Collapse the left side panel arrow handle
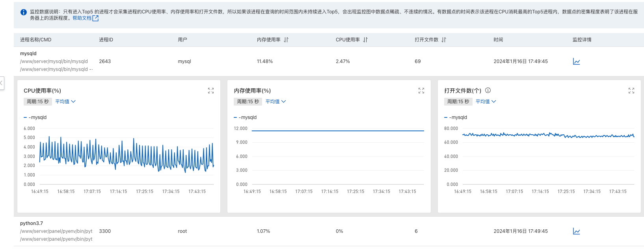644x249 pixels. click(x=2, y=83)
